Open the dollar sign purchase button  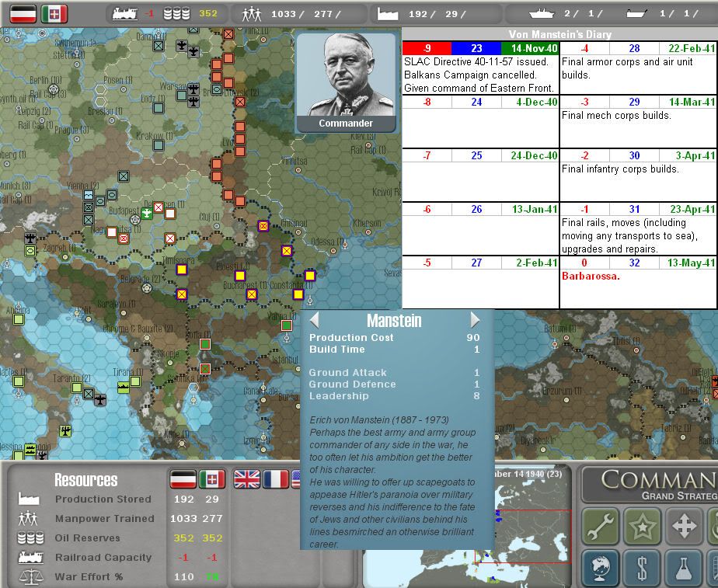(642, 568)
